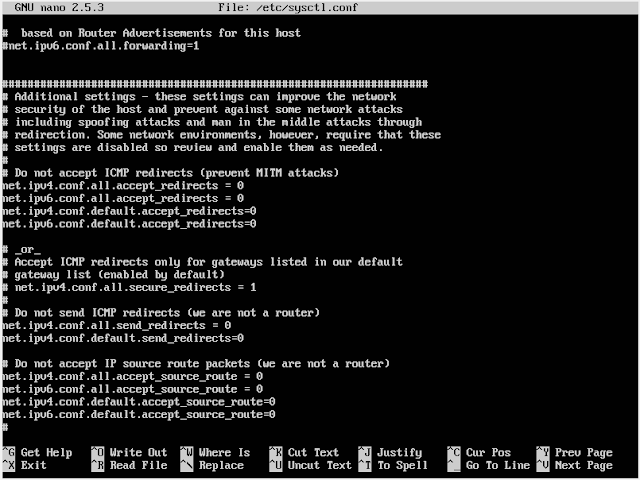Click line 'net.ipv4.conf.default.accept_source_route=0'
This screenshot has height=480, width=640.
(139, 402)
